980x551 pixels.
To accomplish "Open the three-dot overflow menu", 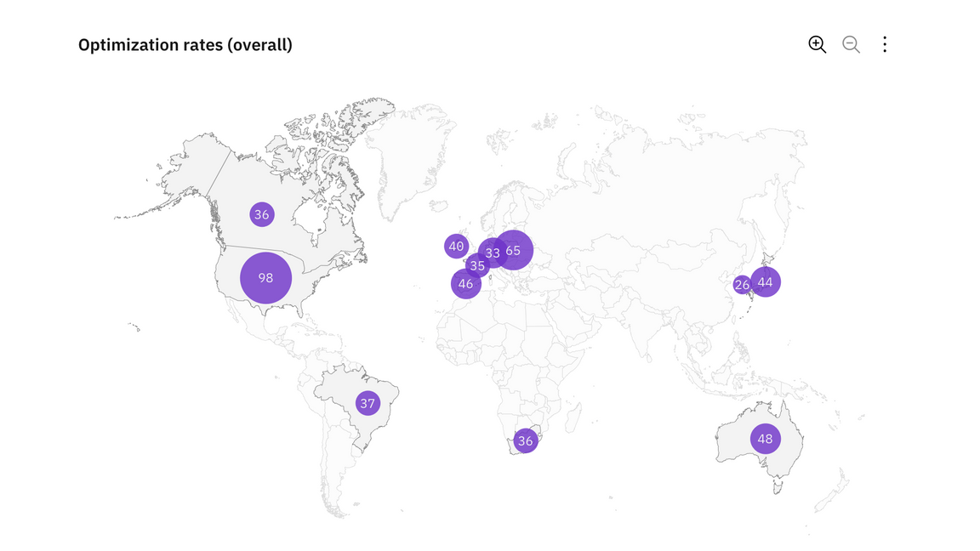I will point(885,45).
